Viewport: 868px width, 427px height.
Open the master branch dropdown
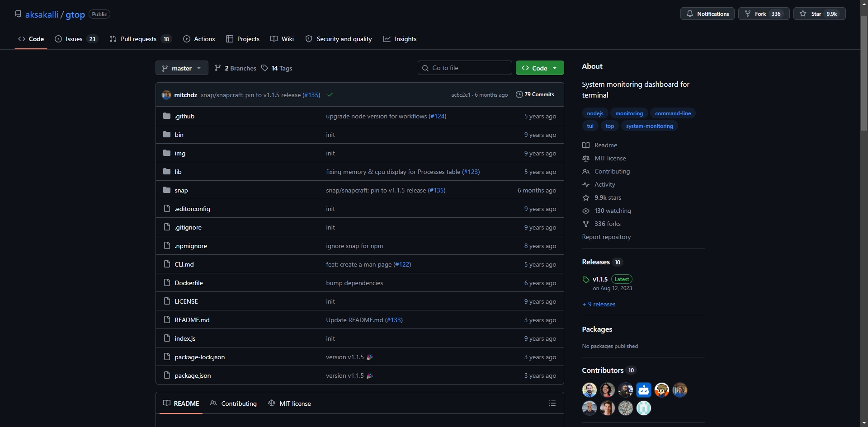tap(182, 68)
